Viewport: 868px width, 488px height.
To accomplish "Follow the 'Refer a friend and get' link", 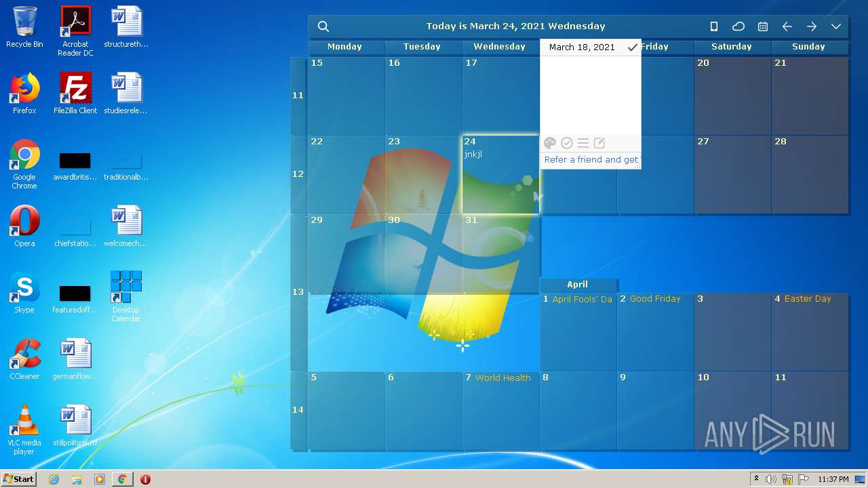I will click(591, 160).
